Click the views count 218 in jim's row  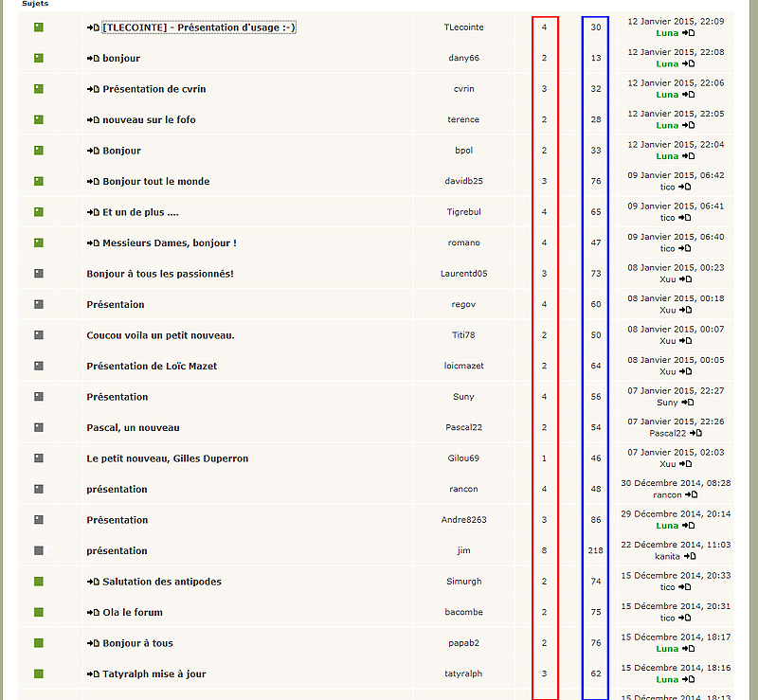[x=596, y=550]
